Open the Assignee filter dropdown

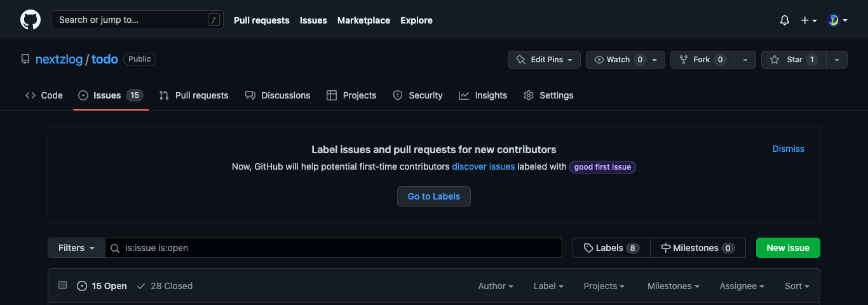pos(742,286)
